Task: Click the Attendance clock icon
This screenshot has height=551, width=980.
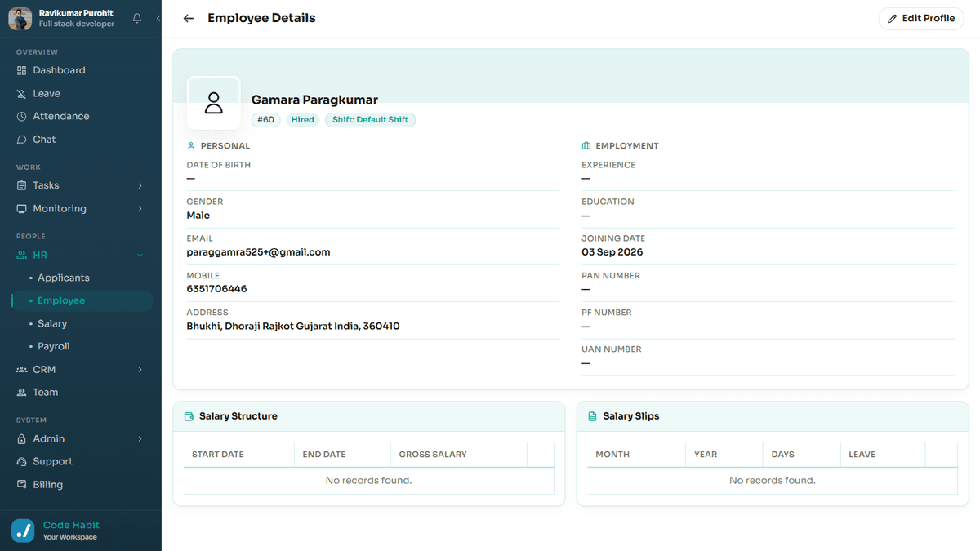Action: pos(22,116)
